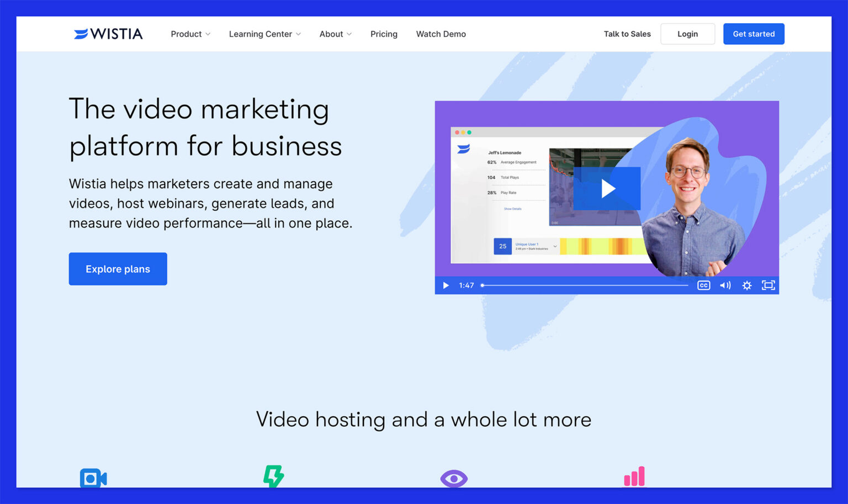Enable closed captions on the video
The width and height of the screenshot is (848, 504).
[x=703, y=285]
